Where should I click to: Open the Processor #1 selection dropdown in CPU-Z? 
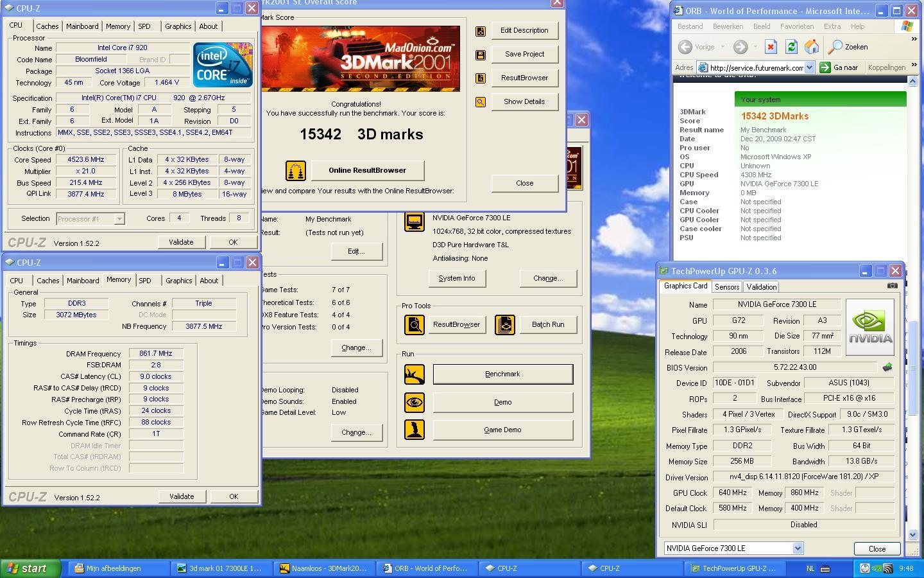[119, 219]
